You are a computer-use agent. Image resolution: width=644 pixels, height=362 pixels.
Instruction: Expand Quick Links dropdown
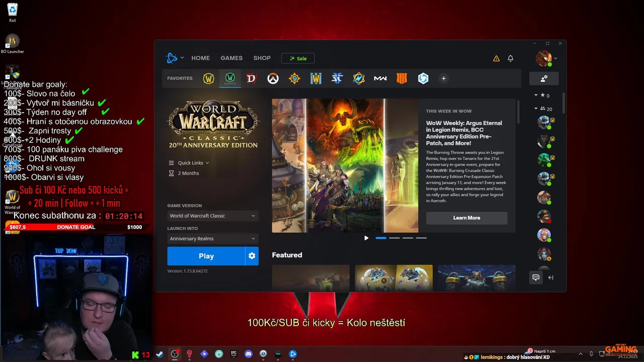(189, 163)
